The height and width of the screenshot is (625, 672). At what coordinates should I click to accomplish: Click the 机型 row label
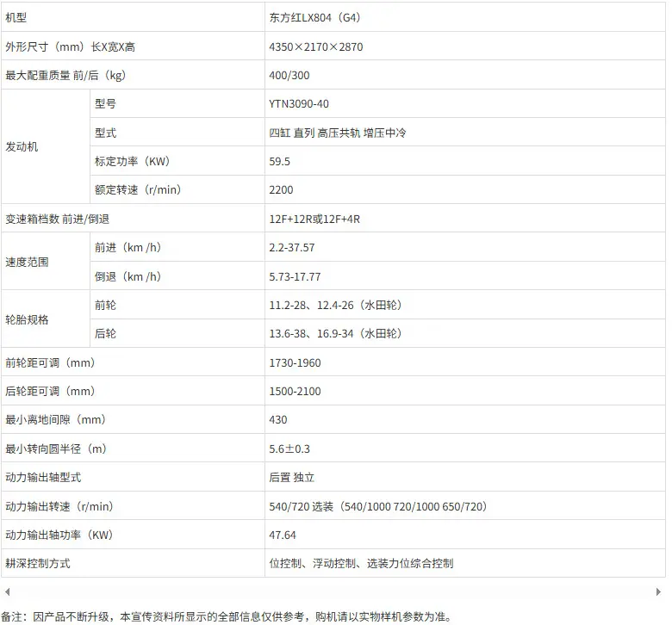tap(16, 17)
